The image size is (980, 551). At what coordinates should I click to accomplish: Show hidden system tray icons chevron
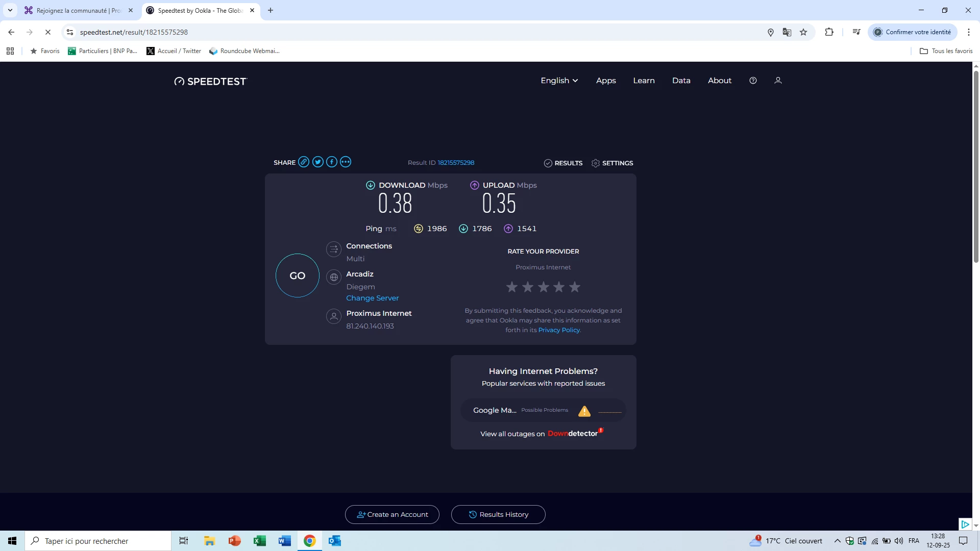(x=837, y=541)
